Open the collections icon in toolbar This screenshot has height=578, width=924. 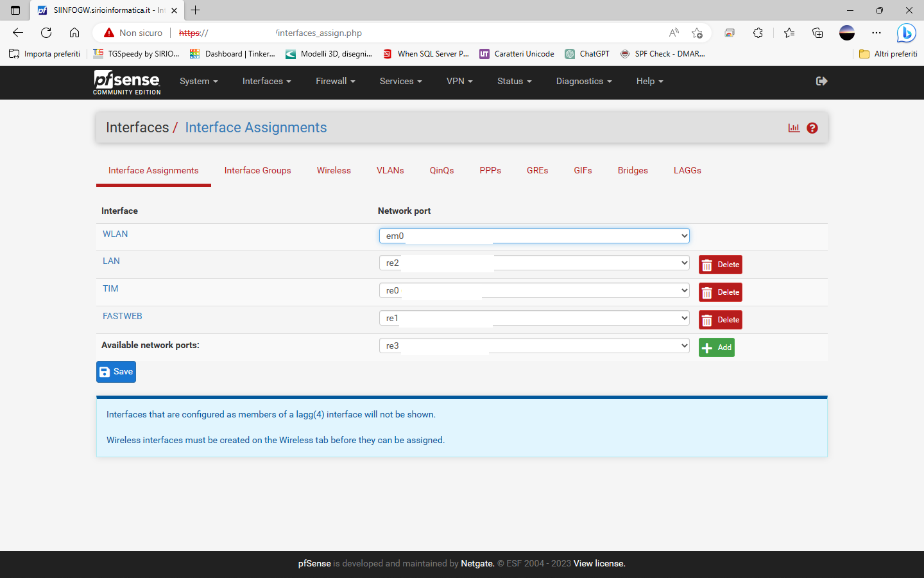coord(817,33)
